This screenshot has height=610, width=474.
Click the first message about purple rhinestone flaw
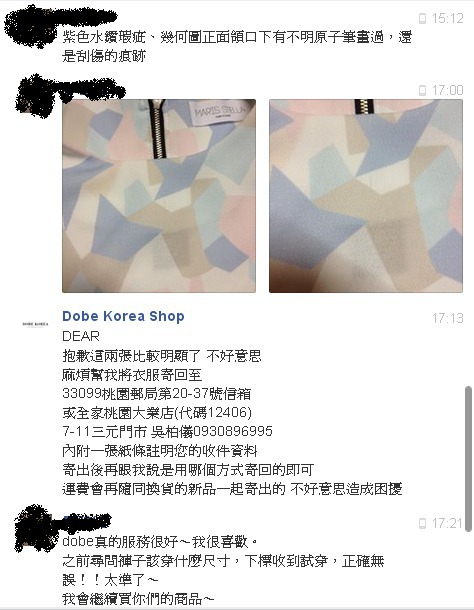(x=237, y=47)
